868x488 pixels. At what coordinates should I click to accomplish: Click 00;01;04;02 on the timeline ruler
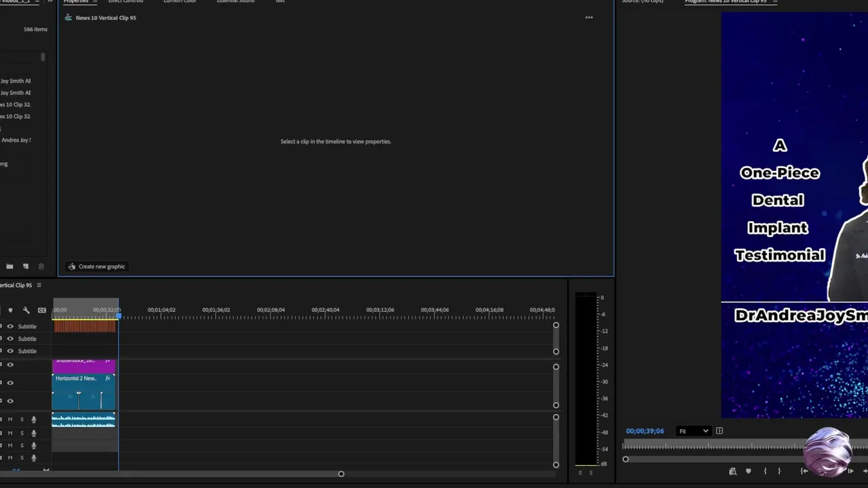coord(161,310)
